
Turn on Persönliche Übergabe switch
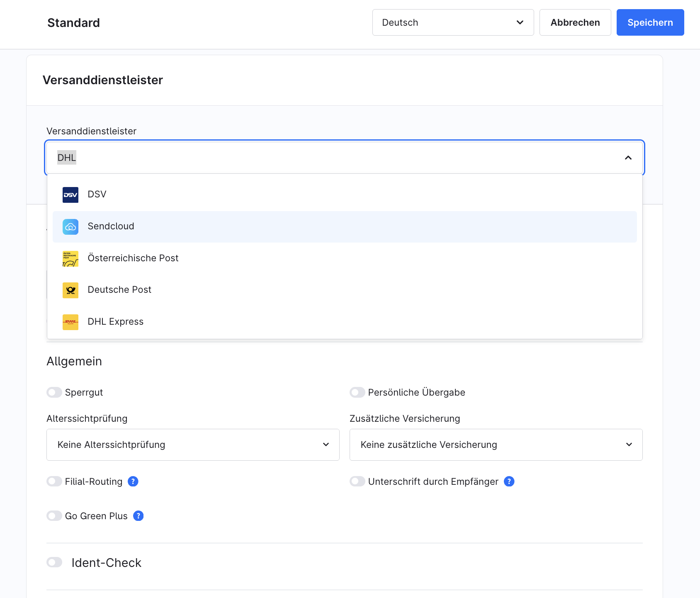(x=357, y=392)
